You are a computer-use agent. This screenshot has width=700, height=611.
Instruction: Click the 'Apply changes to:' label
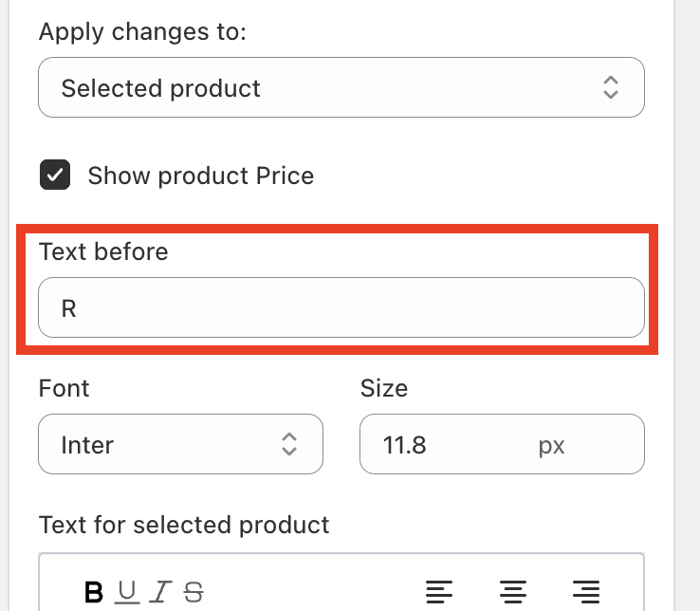coord(142,32)
